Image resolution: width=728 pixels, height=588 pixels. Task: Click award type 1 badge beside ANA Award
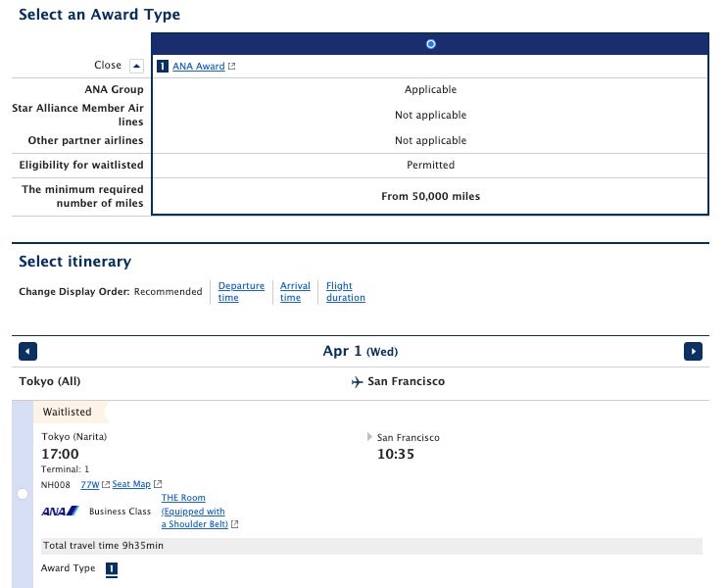(x=162, y=67)
